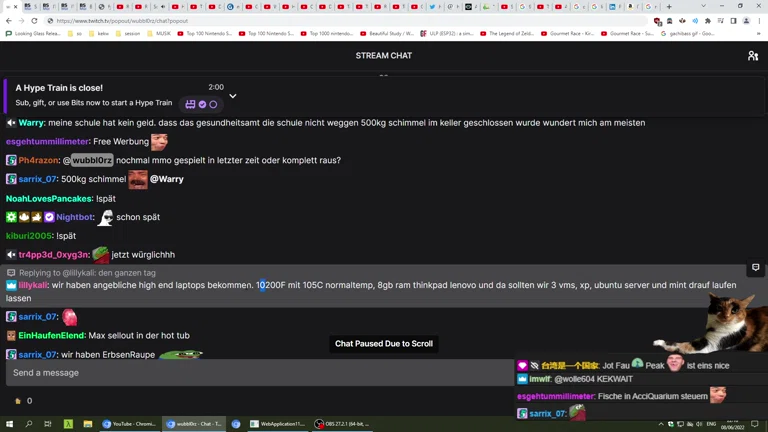
Task: Click the message options icon at right edge
Action: click(755, 268)
